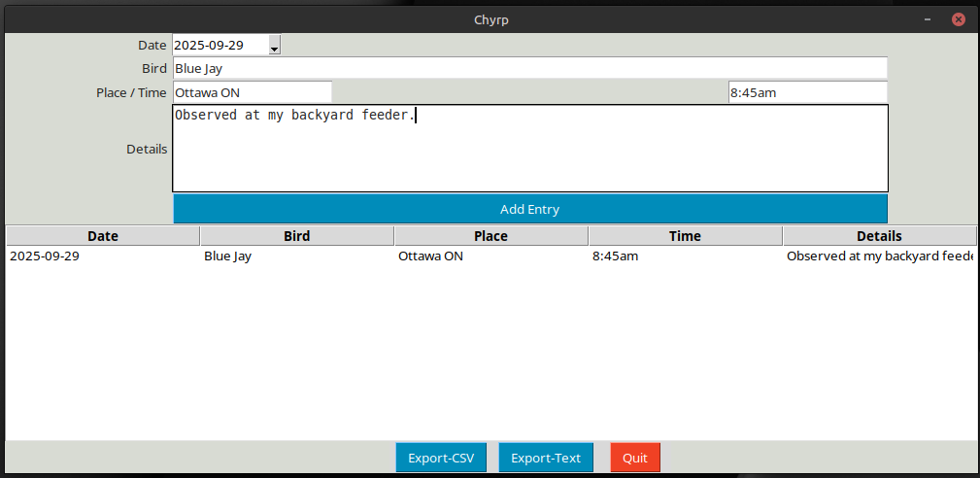Click the Place field containing Ottawa ON

(x=252, y=92)
